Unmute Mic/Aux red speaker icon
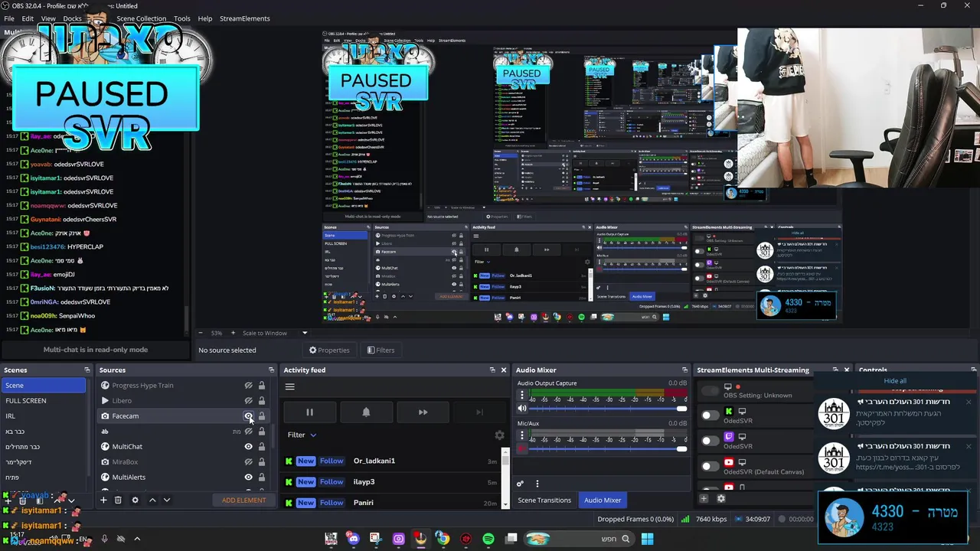The width and height of the screenshot is (980, 551). tap(522, 448)
